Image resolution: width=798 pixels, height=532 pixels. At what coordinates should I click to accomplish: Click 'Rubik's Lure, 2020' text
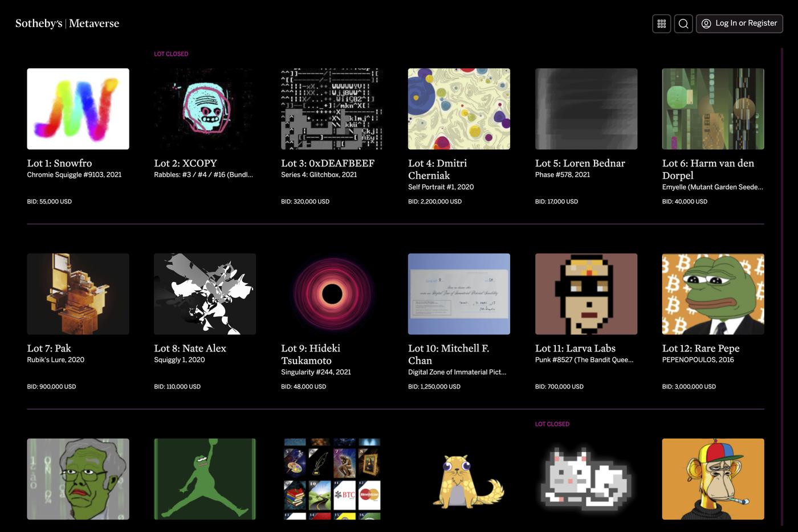tap(55, 360)
